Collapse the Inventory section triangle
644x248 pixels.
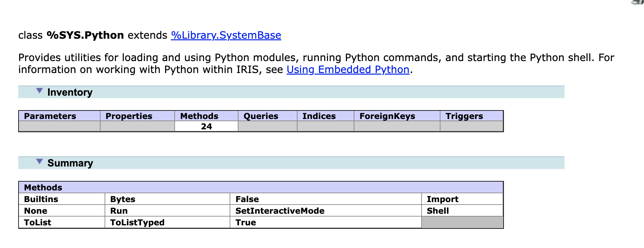tap(39, 91)
